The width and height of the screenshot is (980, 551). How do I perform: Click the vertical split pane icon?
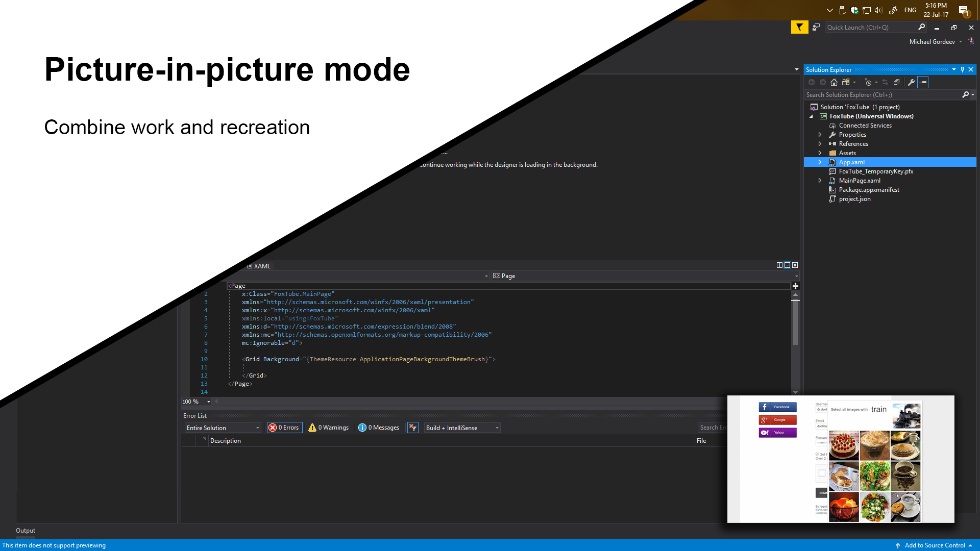pos(779,265)
